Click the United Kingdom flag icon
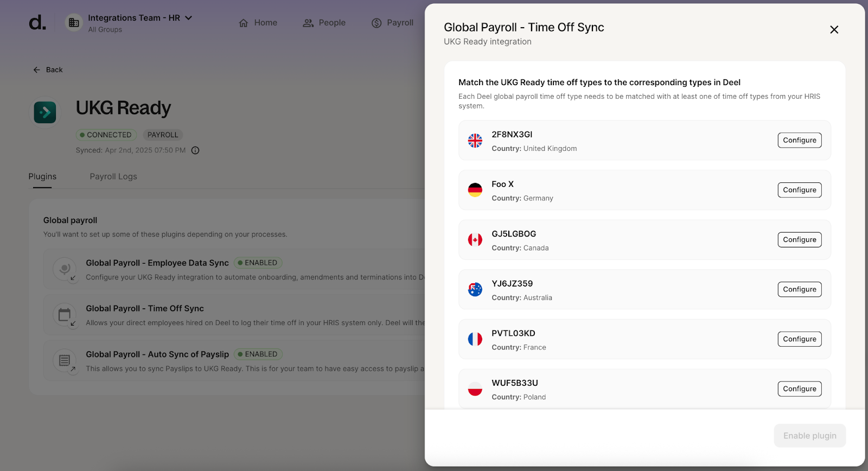The image size is (868, 471). 475,141
